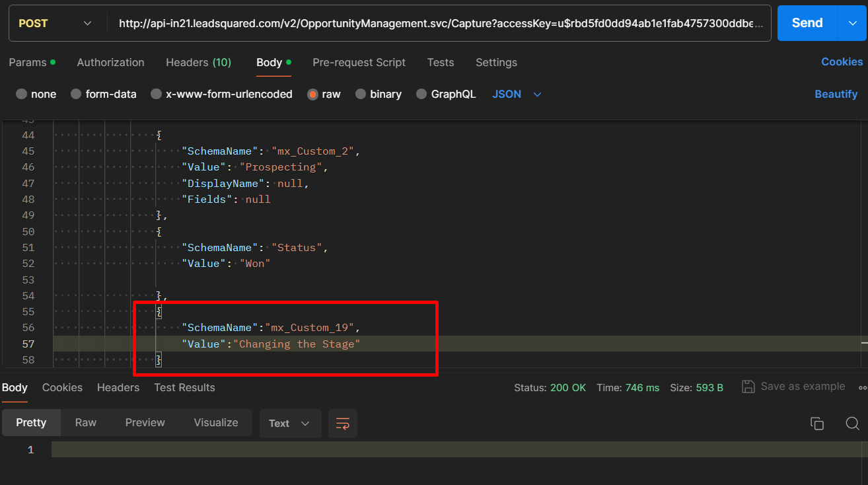Click the wrap lines icon in response

[x=343, y=424]
